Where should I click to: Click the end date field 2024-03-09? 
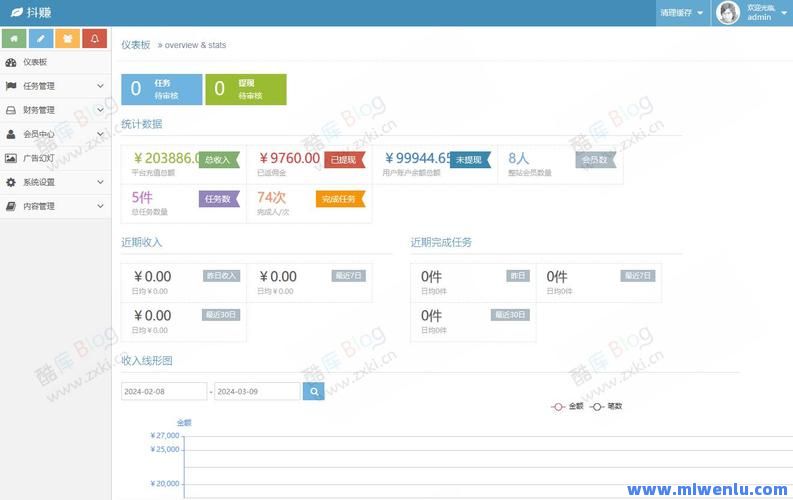coord(257,391)
